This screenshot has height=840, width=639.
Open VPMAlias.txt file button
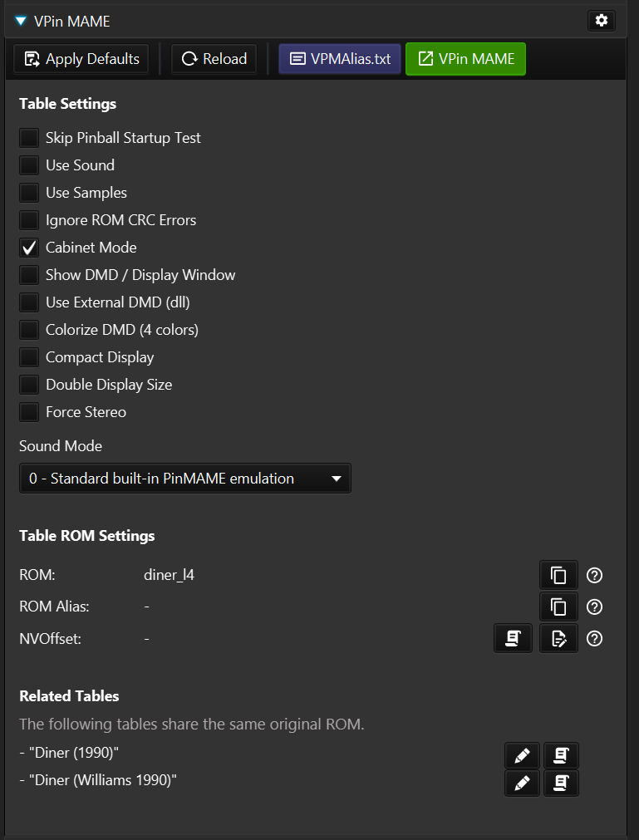[340, 59]
